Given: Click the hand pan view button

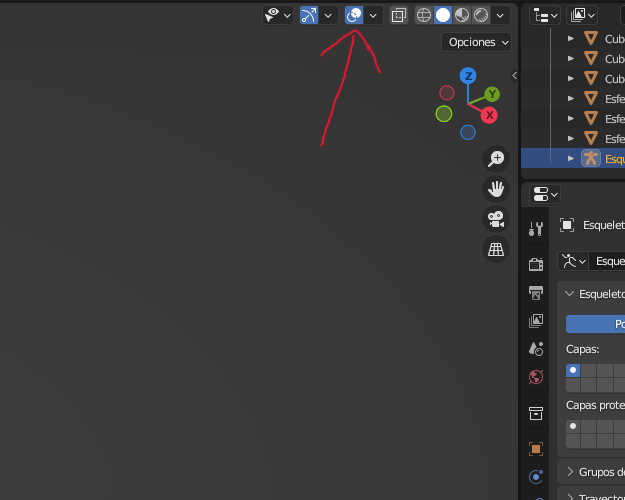Looking at the screenshot, I should (496, 189).
